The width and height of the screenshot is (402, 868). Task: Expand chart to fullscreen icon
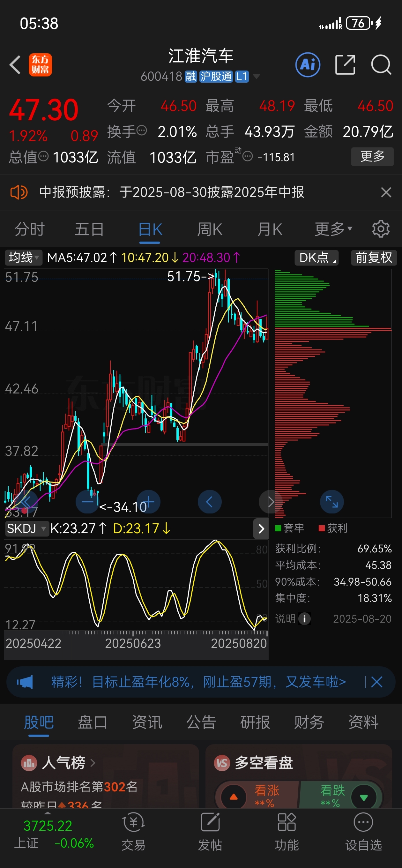click(x=332, y=502)
